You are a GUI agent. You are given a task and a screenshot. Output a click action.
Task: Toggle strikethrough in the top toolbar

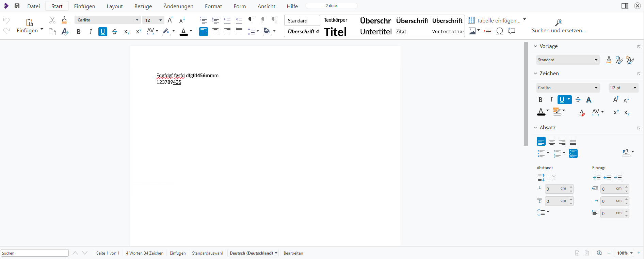pyautogui.click(x=115, y=32)
